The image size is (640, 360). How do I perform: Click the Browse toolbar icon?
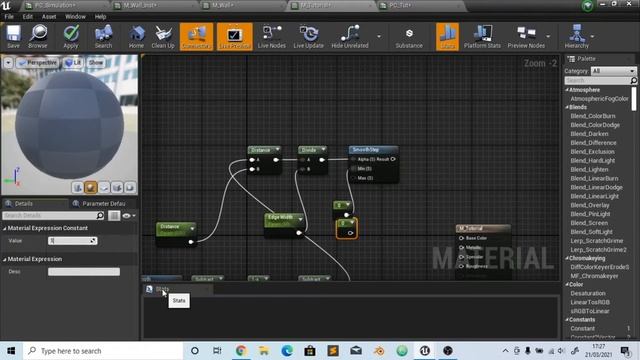pos(38,36)
